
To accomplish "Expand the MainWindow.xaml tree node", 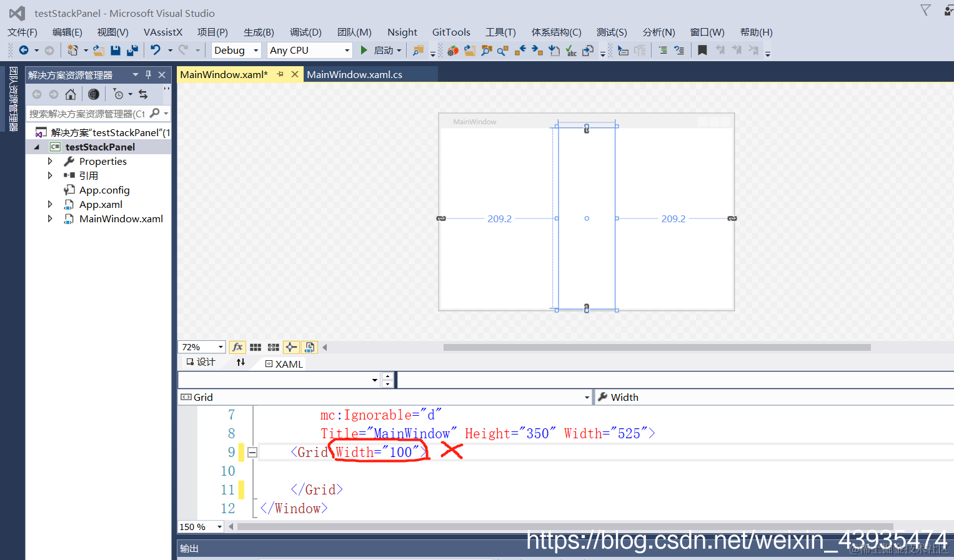I will coord(50,219).
